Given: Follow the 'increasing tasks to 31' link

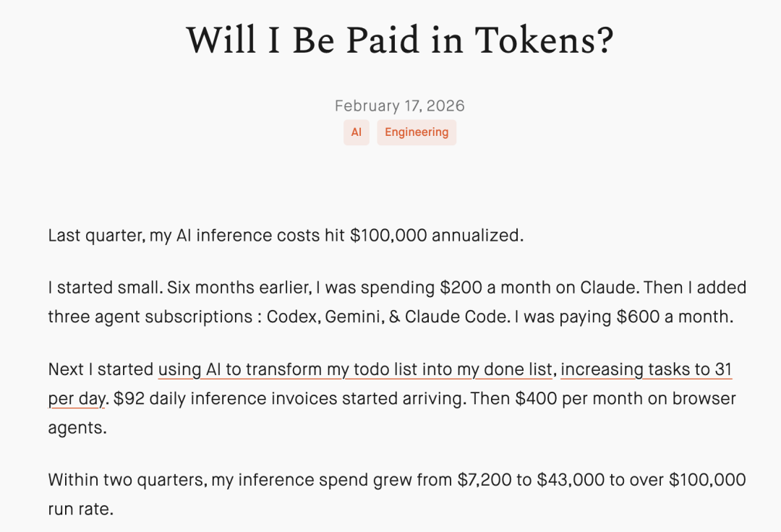Looking at the screenshot, I should tap(646, 369).
